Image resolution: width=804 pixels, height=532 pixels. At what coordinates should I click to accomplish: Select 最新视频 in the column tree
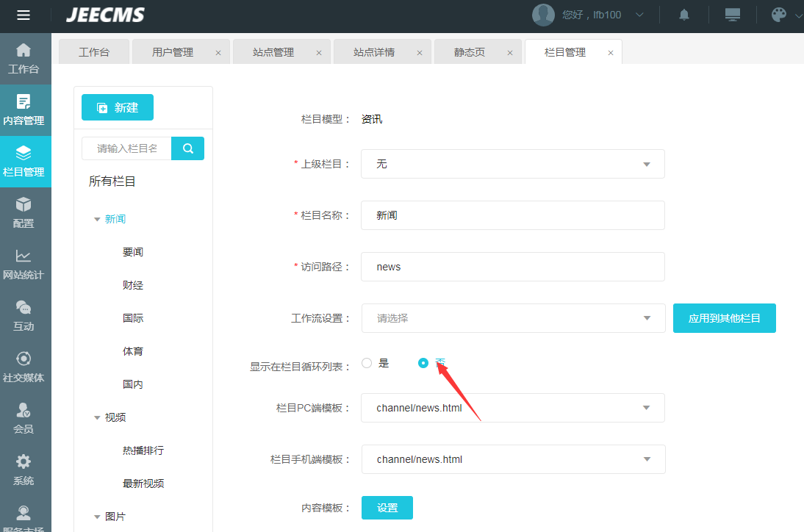143,484
